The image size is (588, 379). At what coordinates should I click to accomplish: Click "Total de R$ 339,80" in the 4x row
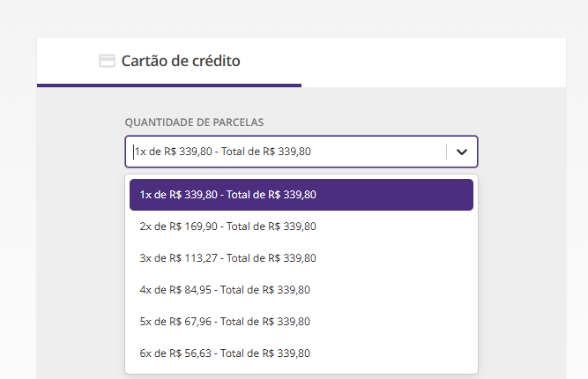point(265,290)
